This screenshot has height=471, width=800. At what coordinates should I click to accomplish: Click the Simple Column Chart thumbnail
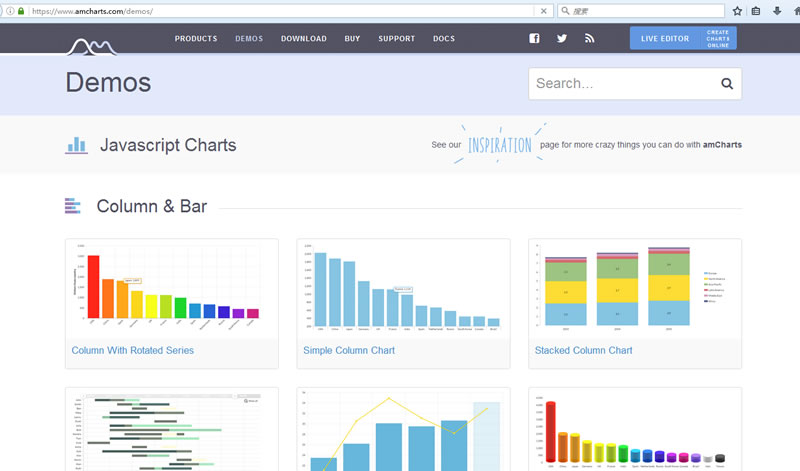403,288
